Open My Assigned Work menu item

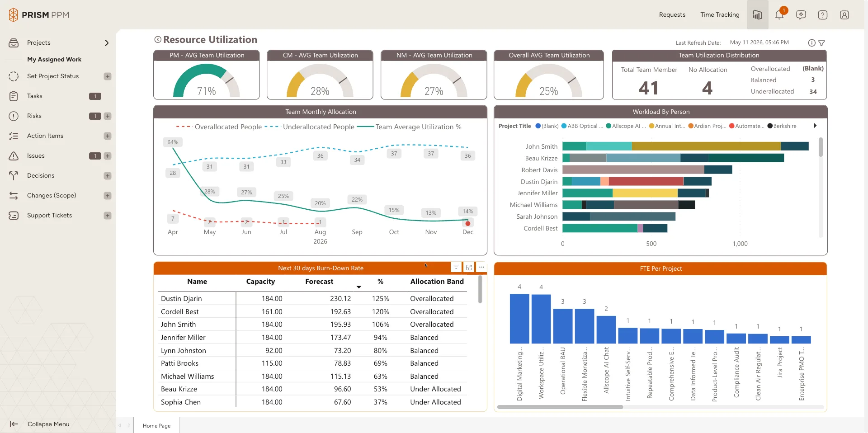(x=54, y=59)
